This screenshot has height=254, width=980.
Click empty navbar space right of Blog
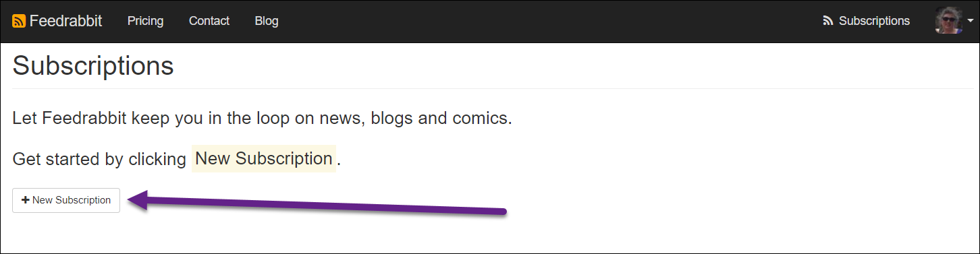click(x=540, y=22)
